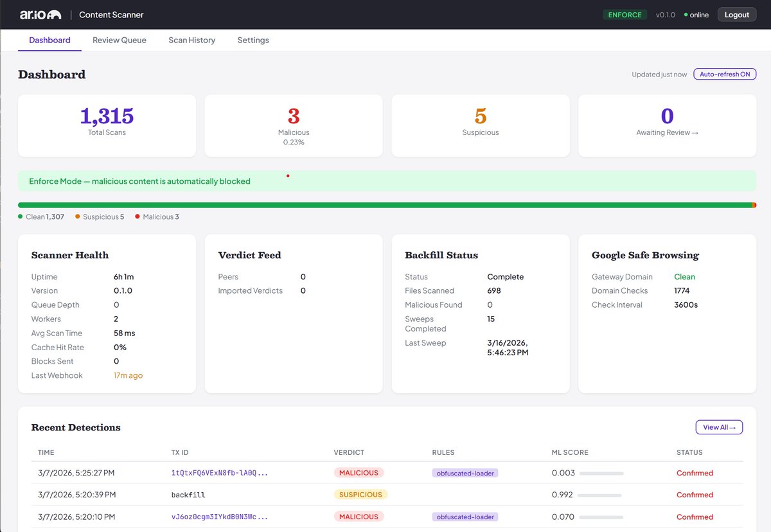The image size is (771, 532).
Task: Click the Scanner Health heading
Action: pyautogui.click(x=70, y=255)
